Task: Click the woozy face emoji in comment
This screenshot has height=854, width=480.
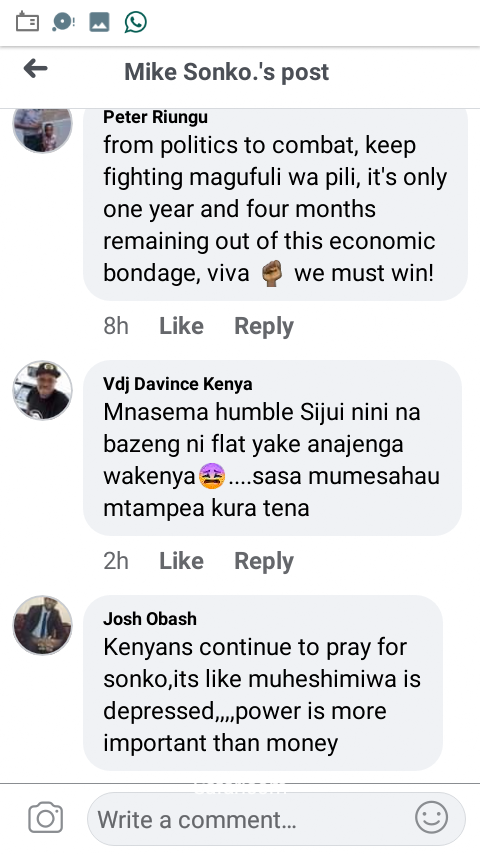Action: [212, 476]
